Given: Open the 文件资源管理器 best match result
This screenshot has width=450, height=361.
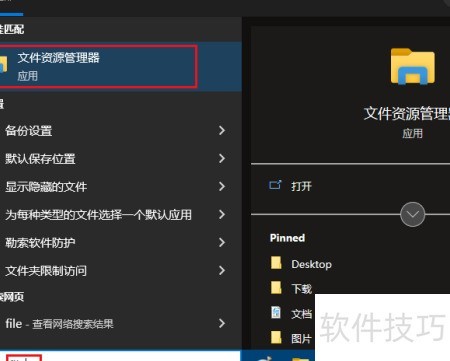Looking at the screenshot, I should click(x=121, y=67).
